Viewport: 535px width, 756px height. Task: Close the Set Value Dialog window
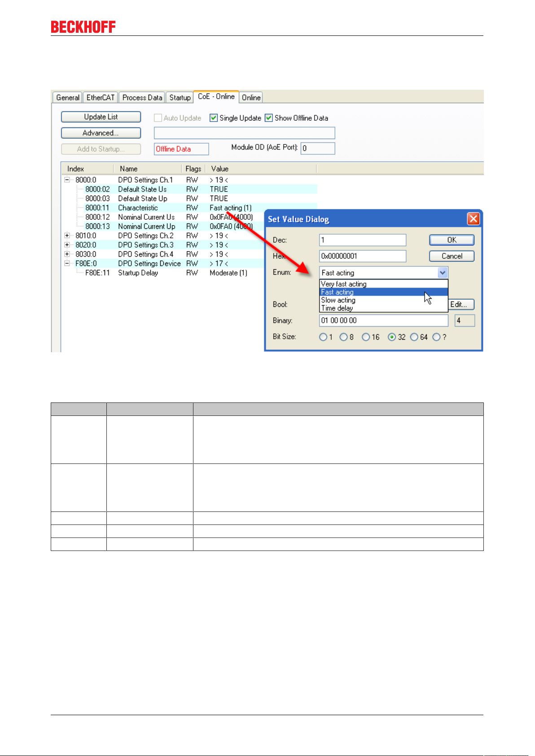(473, 219)
